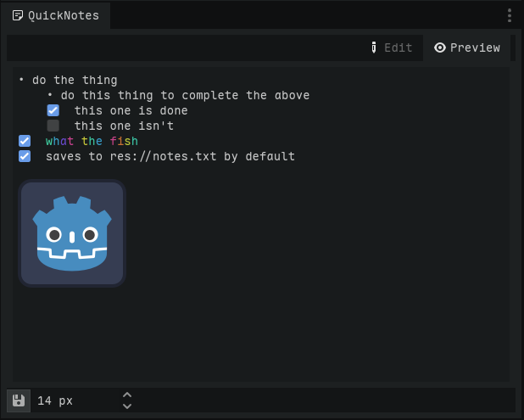Open the three-dot dock options menu
Viewport: 524px width, 420px height.
coord(510,16)
